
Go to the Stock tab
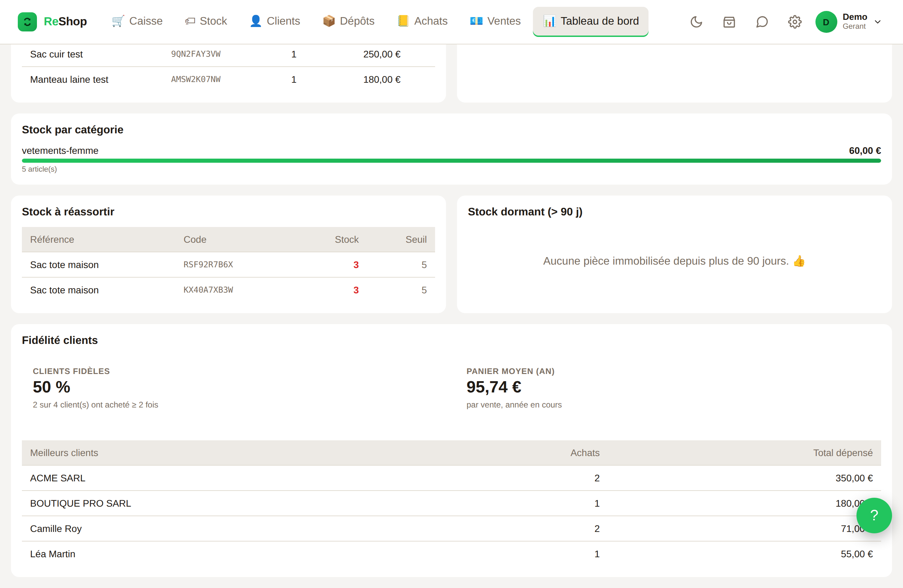206,21
